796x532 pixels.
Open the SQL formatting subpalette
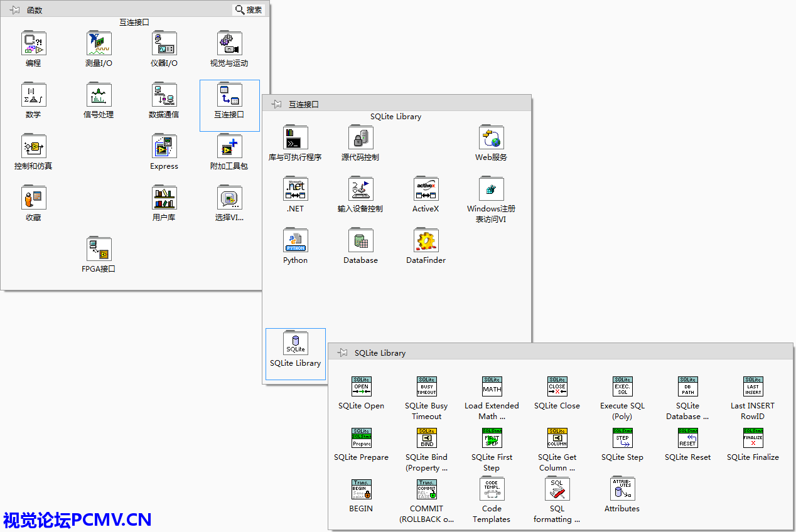pyautogui.click(x=557, y=489)
